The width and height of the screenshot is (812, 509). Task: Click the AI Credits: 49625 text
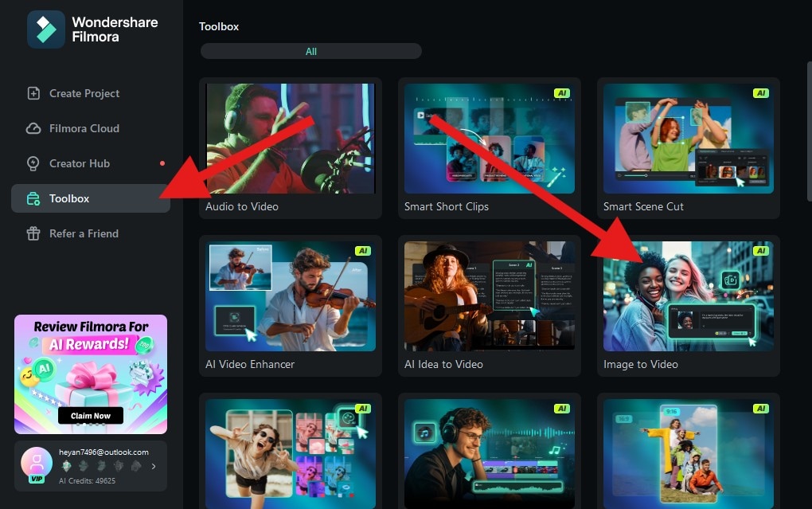pos(87,480)
